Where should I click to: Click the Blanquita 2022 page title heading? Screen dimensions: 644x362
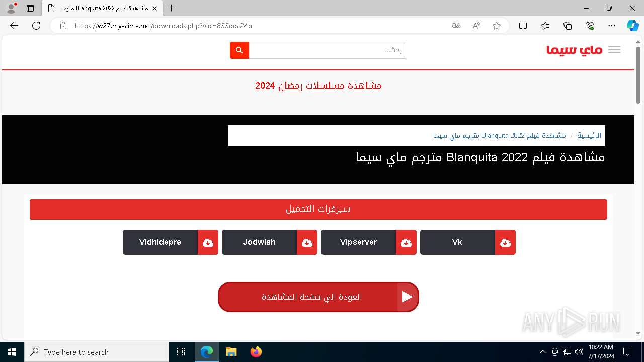pos(480,157)
